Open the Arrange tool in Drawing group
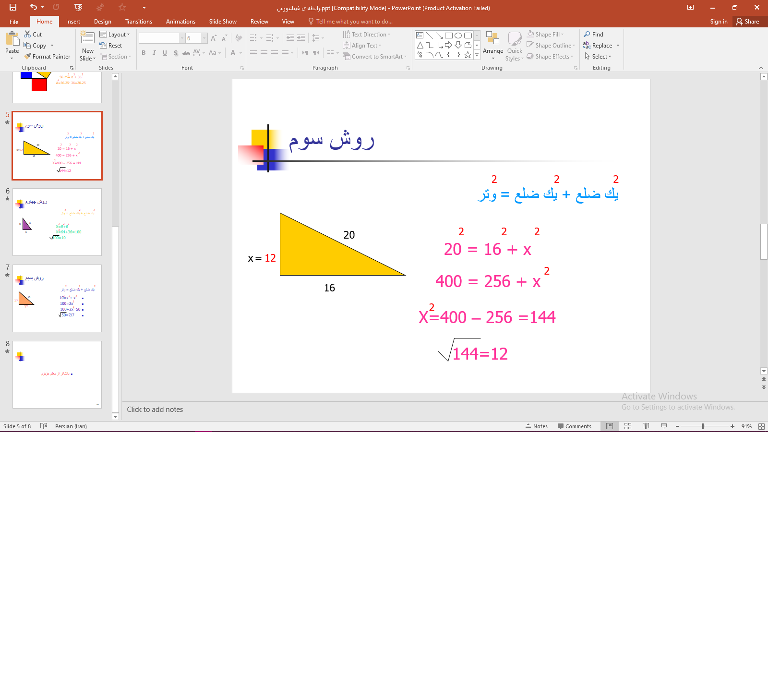Image resolution: width=768 pixels, height=700 pixels. point(492,46)
